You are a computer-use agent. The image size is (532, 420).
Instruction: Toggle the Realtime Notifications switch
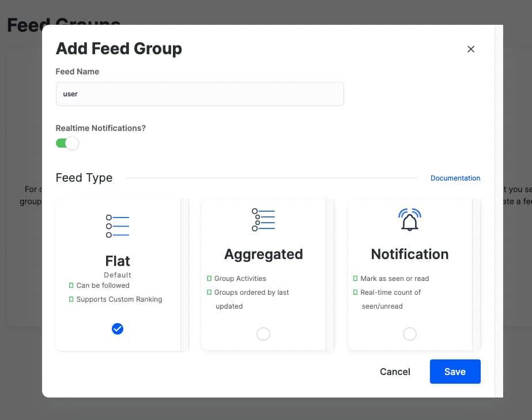point(67,143)
